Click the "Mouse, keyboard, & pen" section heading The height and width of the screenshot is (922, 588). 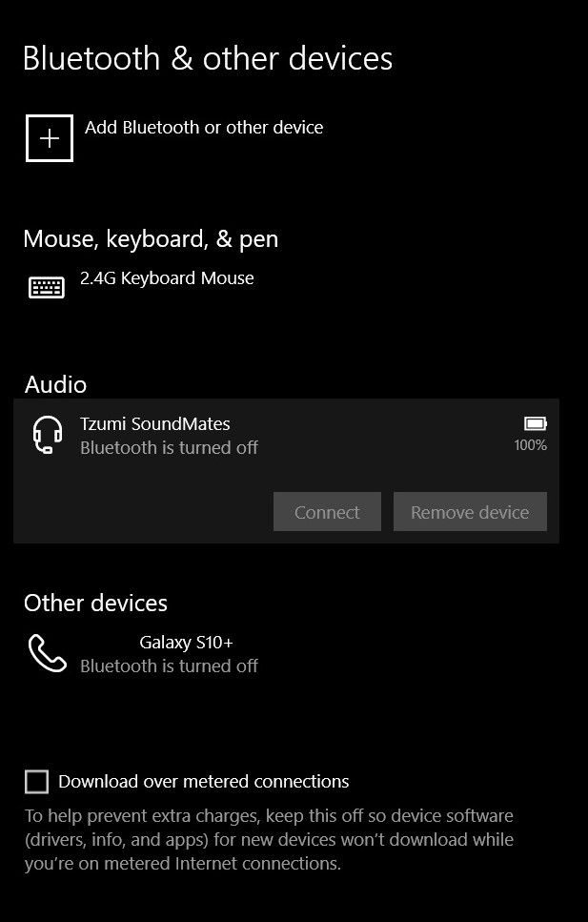pyautogui.click(x=151, y=238)
